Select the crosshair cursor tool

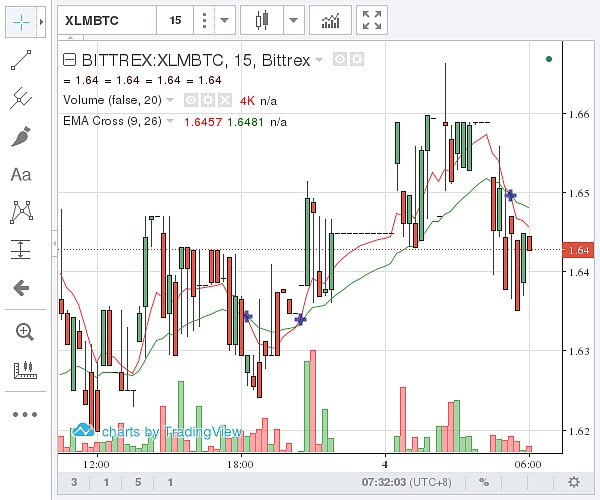(21, 22)
